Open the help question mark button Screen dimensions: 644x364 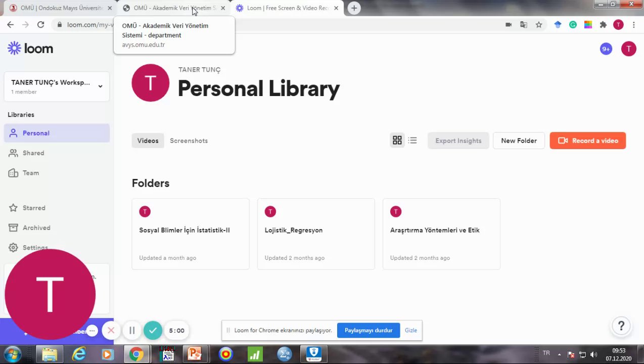point(622,326)
